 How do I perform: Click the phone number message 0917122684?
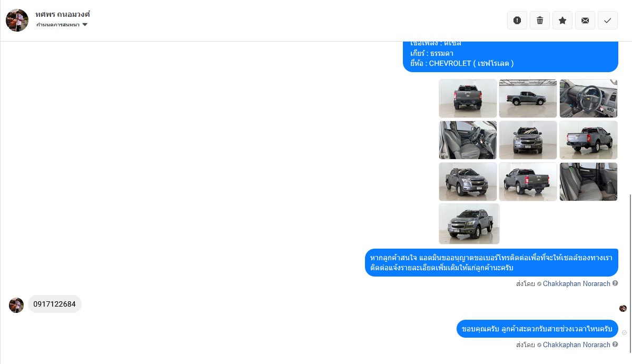[55, 304]
